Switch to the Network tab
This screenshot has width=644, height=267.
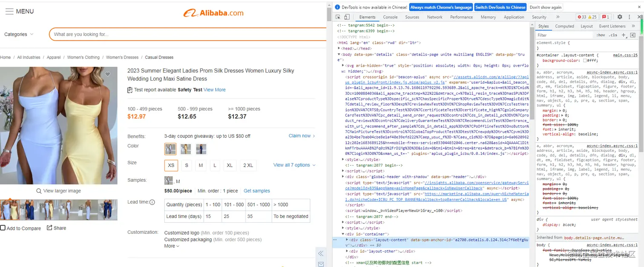(434, 17)
